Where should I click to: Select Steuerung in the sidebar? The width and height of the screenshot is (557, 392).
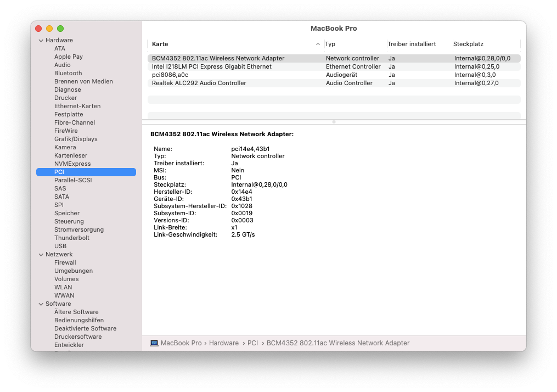(69, 221)
